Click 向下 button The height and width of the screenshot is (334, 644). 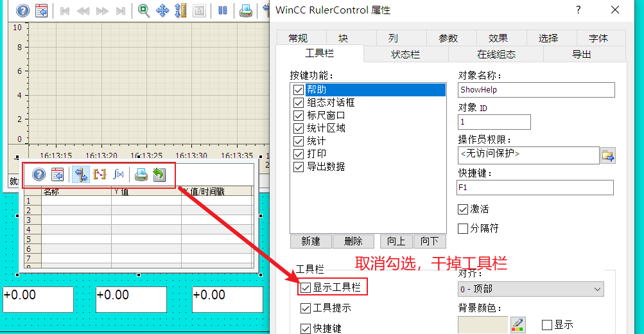pos(429,241)
